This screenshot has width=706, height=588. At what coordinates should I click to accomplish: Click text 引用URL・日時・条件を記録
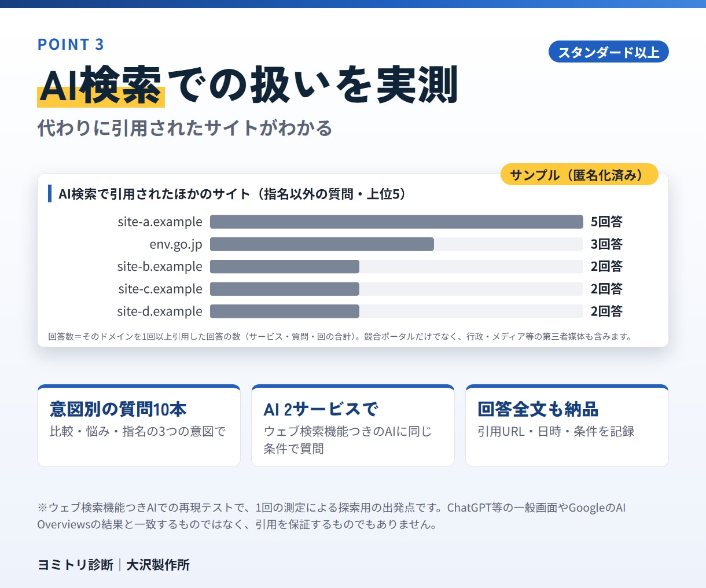pyautogui.click(x=556, y=432)
